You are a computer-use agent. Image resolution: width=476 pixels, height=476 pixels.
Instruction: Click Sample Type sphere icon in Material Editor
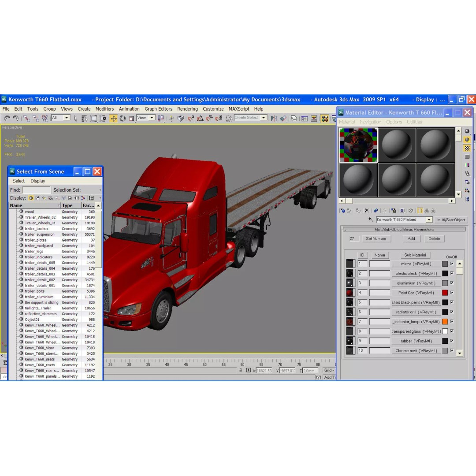pyautogui.click(x=467, y=131)
